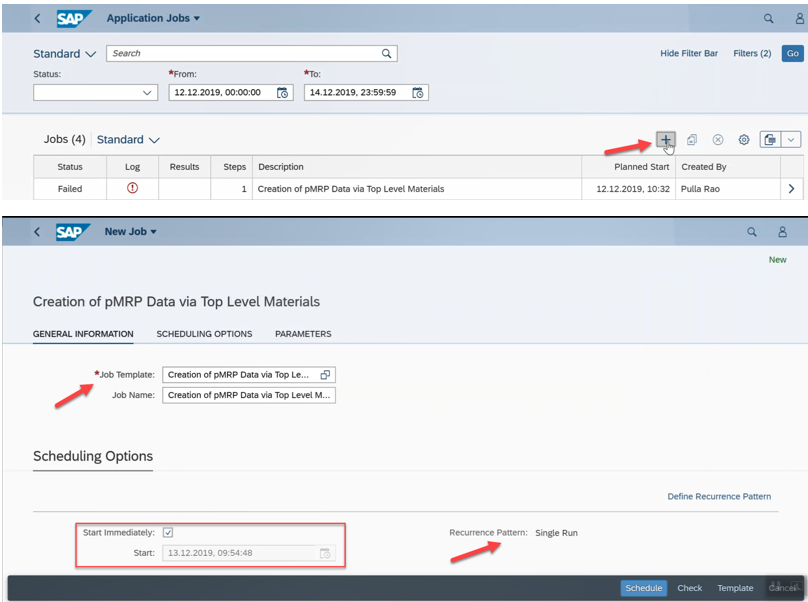Screen dimensions: 808x602
Task: Switch to Parameters tab
Action: [303, 334]
